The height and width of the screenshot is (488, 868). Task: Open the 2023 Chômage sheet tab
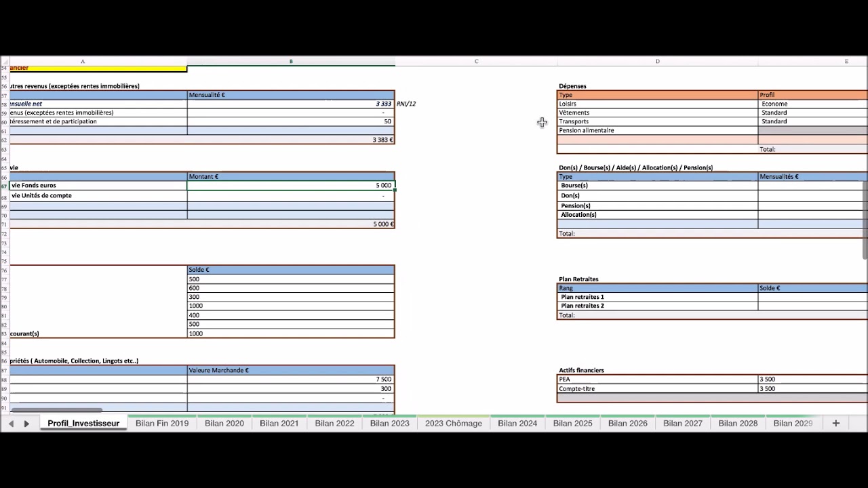pos(453,423)
